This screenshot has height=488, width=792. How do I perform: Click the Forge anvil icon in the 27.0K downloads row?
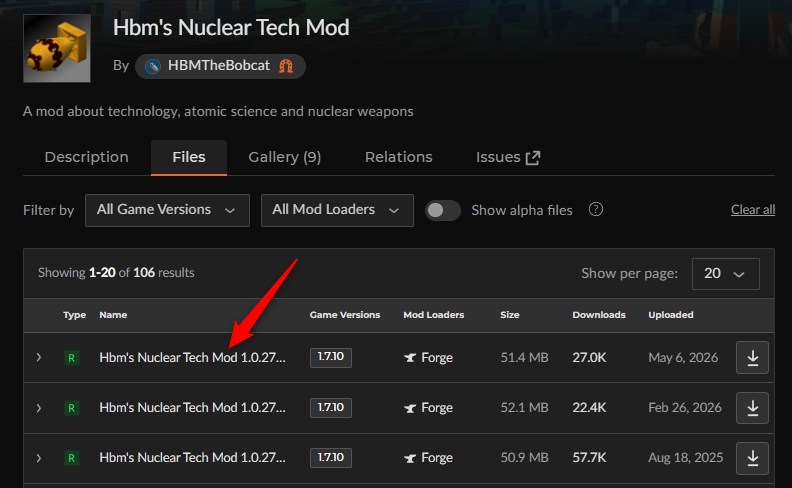click(410, 358)
